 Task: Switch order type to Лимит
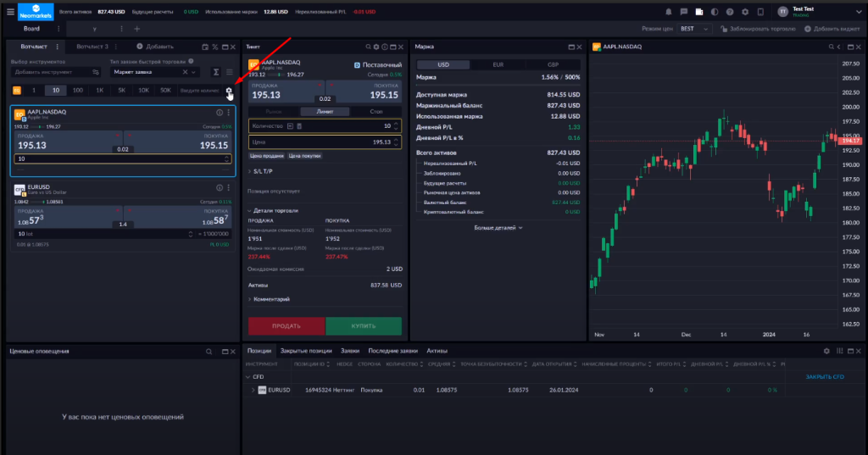[325, 111]
